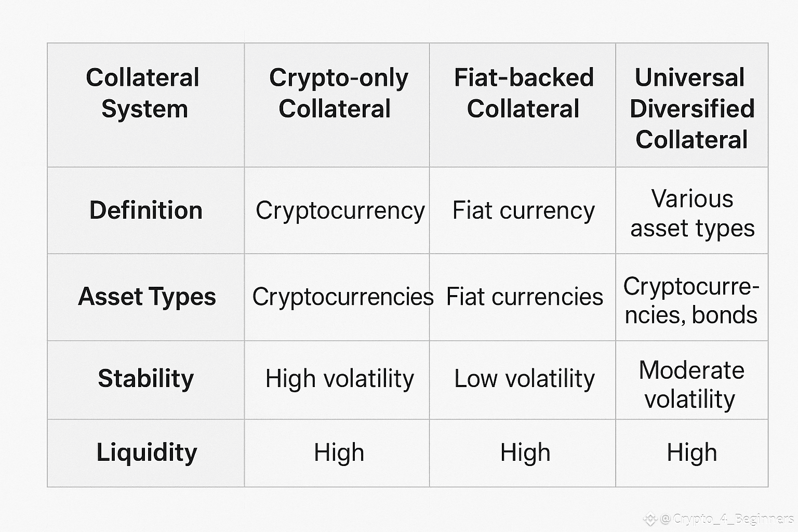Select the Cryptocurrency definition cell
Screen dimensions: 798x532
pos(337,210)
